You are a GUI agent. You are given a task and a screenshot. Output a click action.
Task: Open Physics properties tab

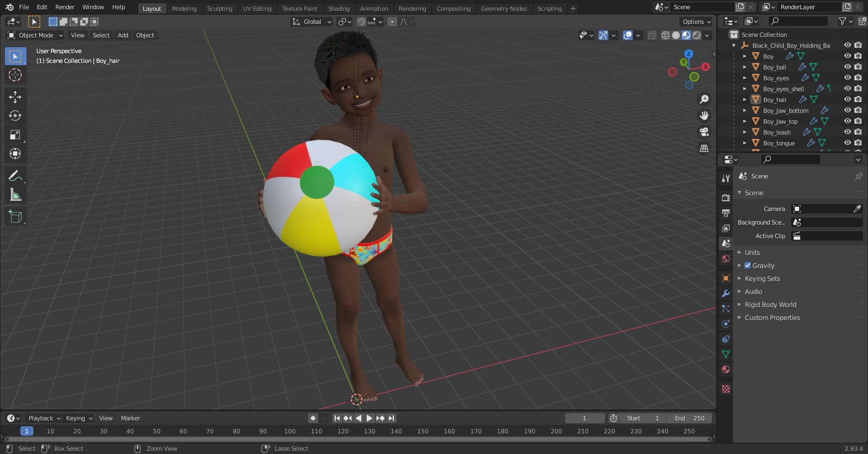tap(726, 324)
